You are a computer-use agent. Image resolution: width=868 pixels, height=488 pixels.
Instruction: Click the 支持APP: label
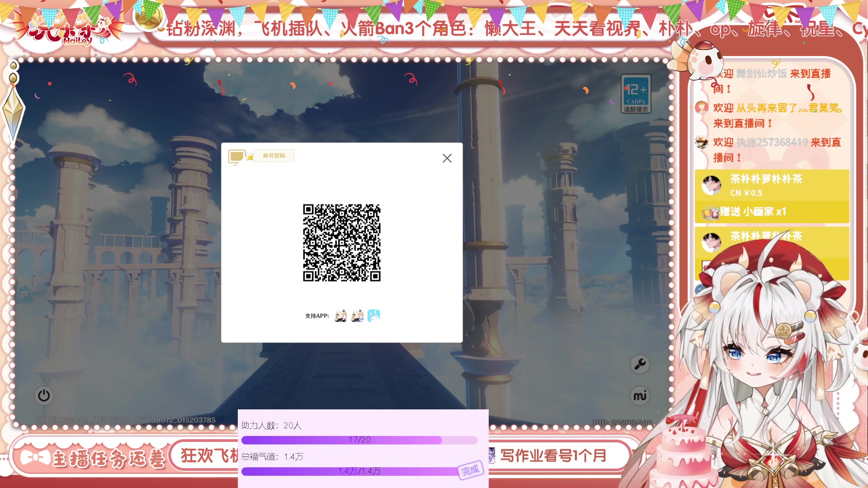click(x=317, y=316)
